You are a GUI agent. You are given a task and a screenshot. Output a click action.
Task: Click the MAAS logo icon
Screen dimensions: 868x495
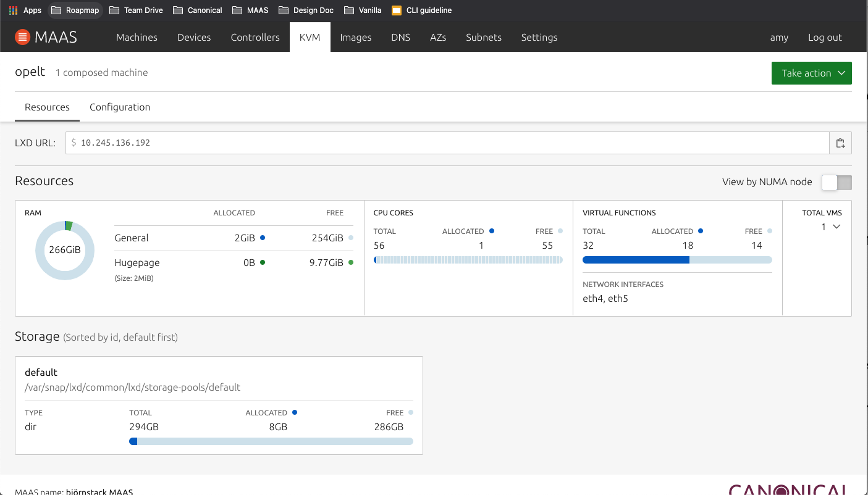click(x=22, y=37)
